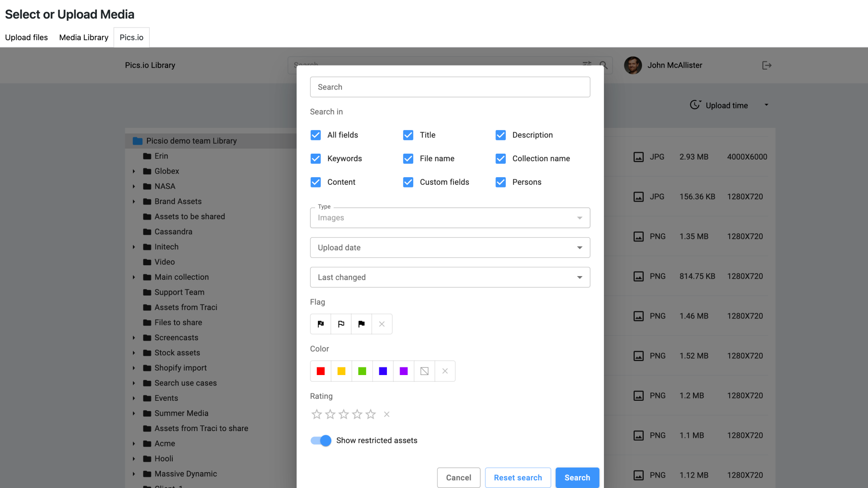
Task: Clear the color filter with X
Action: [x=445, y=371]
